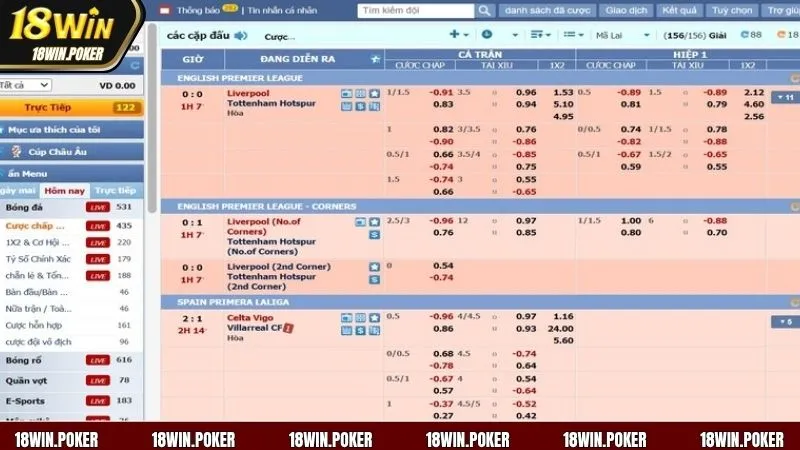Mute sound via speaker icon beside các cặp đấu
Screen dimensions: 800x450
click(241, 36)
